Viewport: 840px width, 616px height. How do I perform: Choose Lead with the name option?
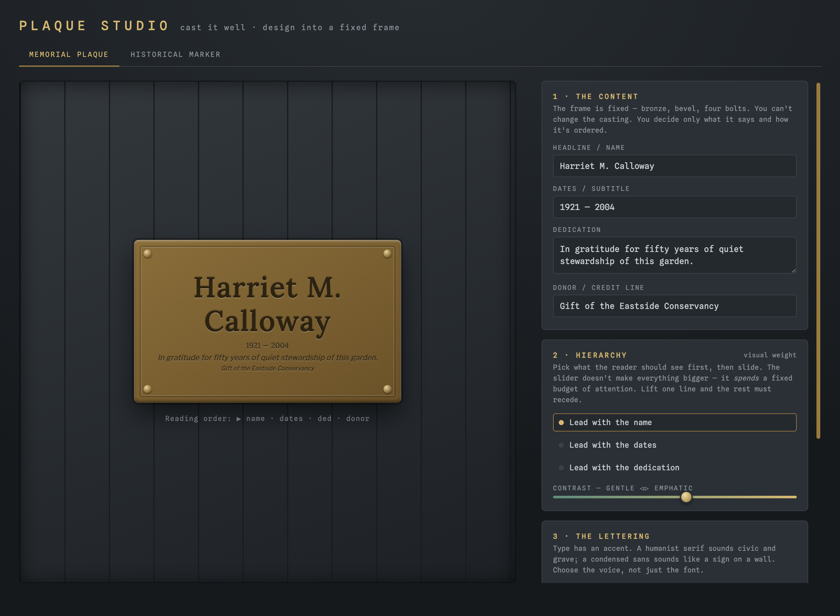674,422
